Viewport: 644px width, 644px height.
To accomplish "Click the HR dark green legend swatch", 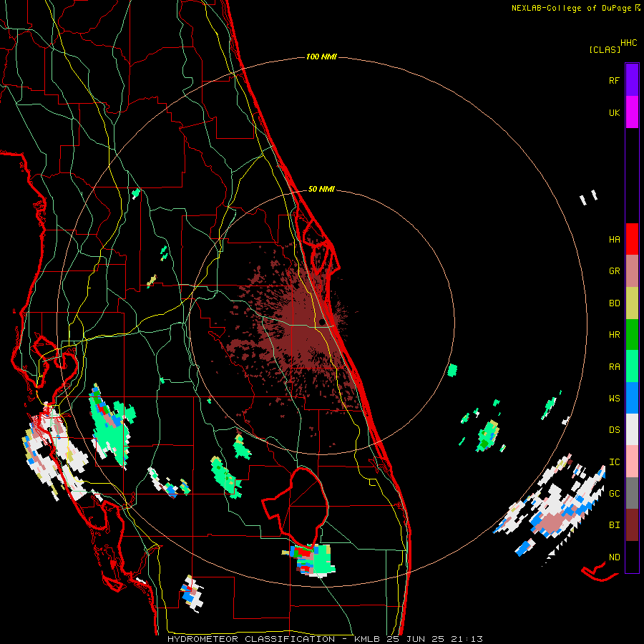I will pos(632,334).
